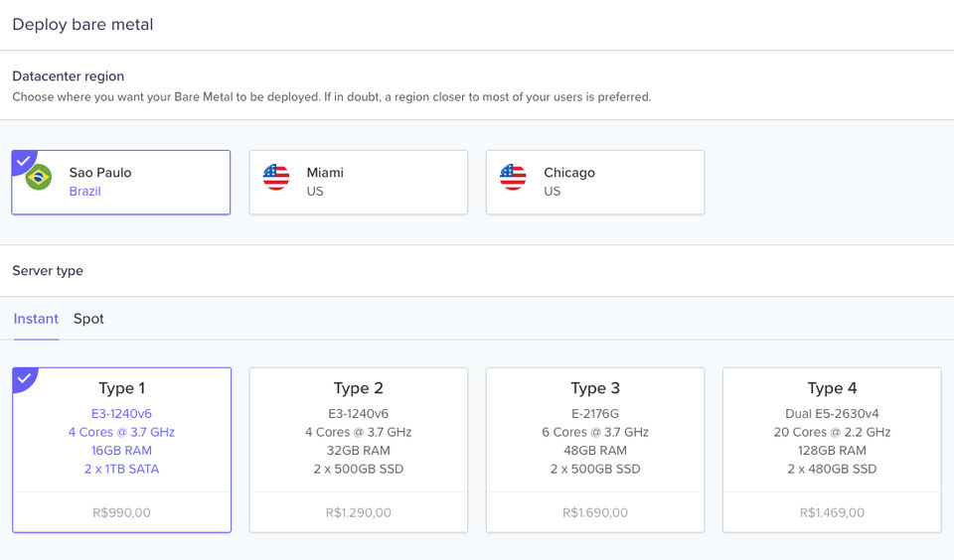
Task: Click the Brazil country label
Action: click(x=85, y=191)
